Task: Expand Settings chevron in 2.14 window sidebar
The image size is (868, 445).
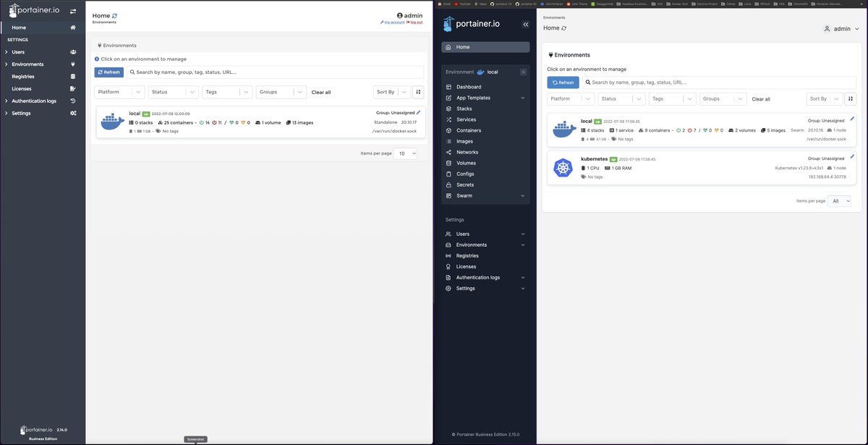Action: 6,113
